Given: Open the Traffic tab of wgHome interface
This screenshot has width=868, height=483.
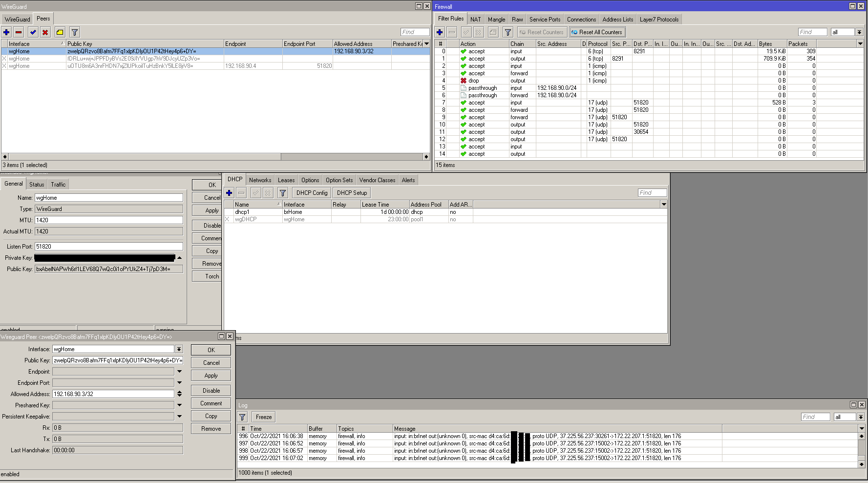Looking at the screenshot, I should coord(58,185).
